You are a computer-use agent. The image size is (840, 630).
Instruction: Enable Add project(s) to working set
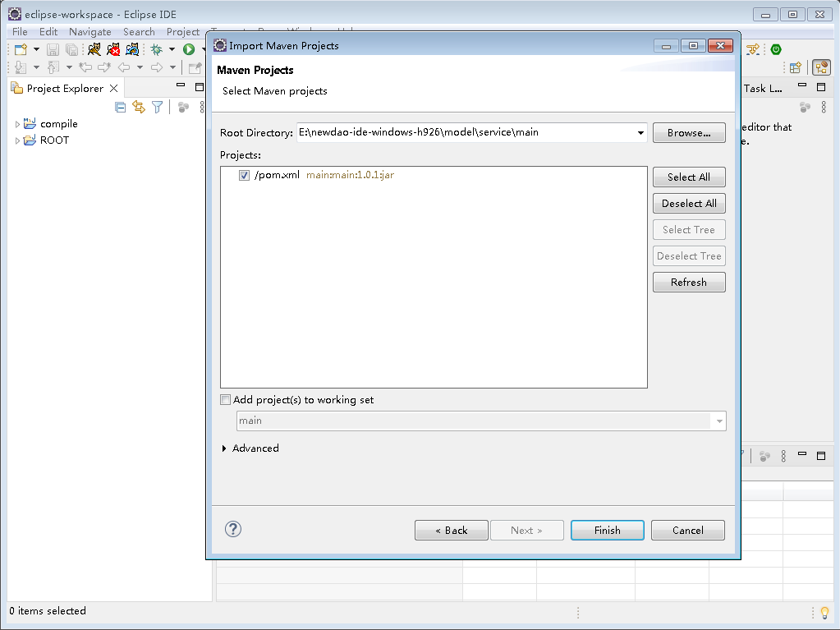click(x=226, y=400)
